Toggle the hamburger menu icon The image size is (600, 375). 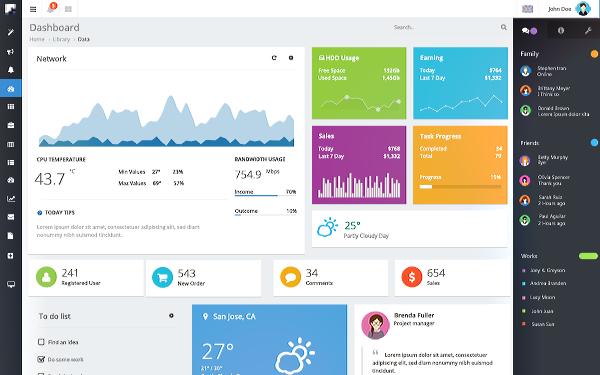pyautogui.click(x=33, y=9)
